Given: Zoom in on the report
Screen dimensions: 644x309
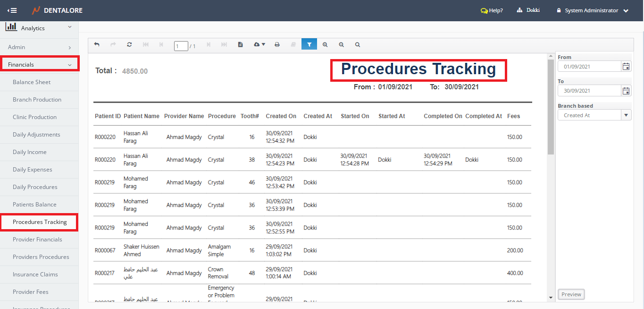Looking at the screenshot, I should point(325,44).
